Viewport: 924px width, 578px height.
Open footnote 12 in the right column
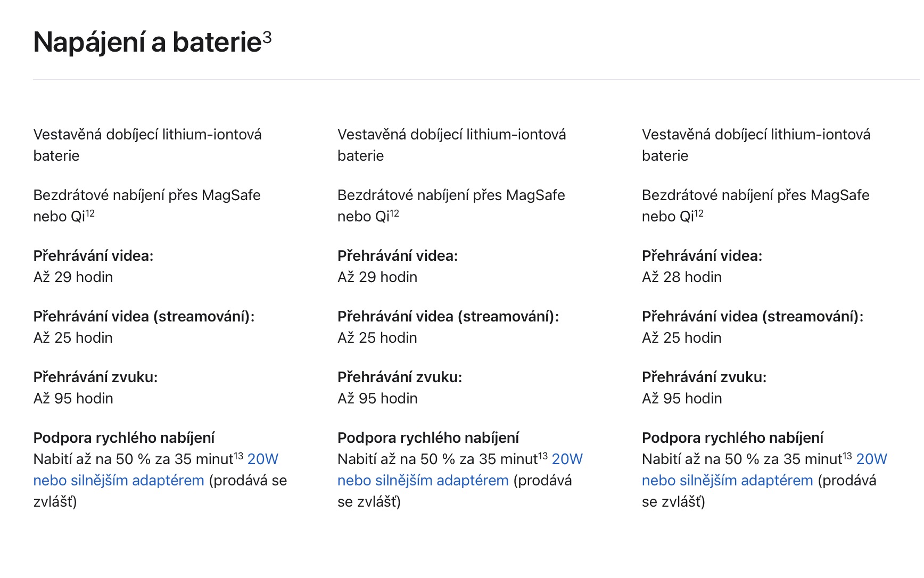pyautogui.click(x=699, y=214)
